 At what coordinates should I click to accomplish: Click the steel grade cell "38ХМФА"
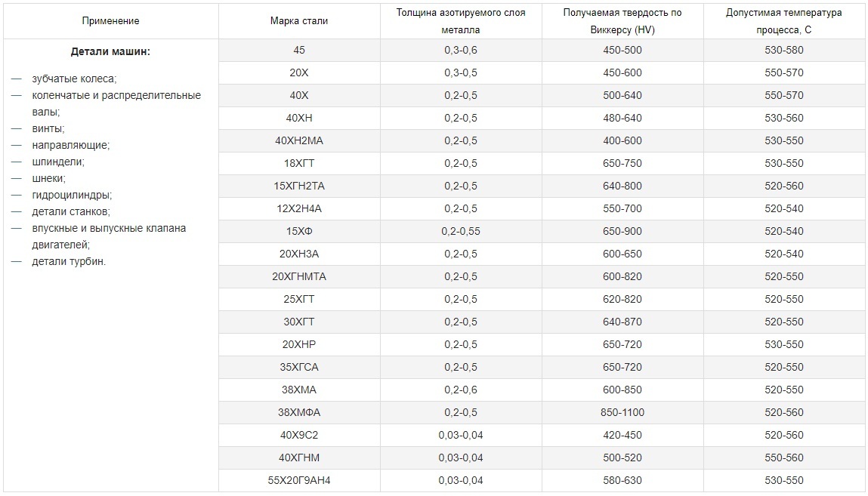299,413
